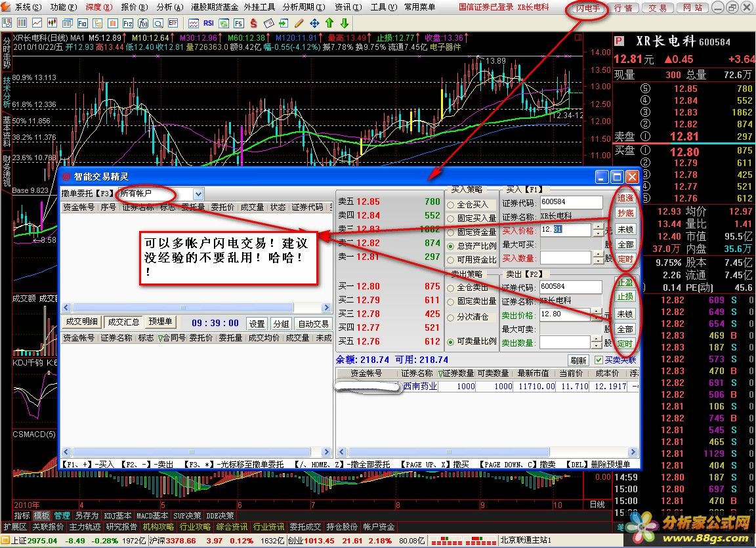
Task: Select 总资产比例 buy strategy
Action: [472, 246]
